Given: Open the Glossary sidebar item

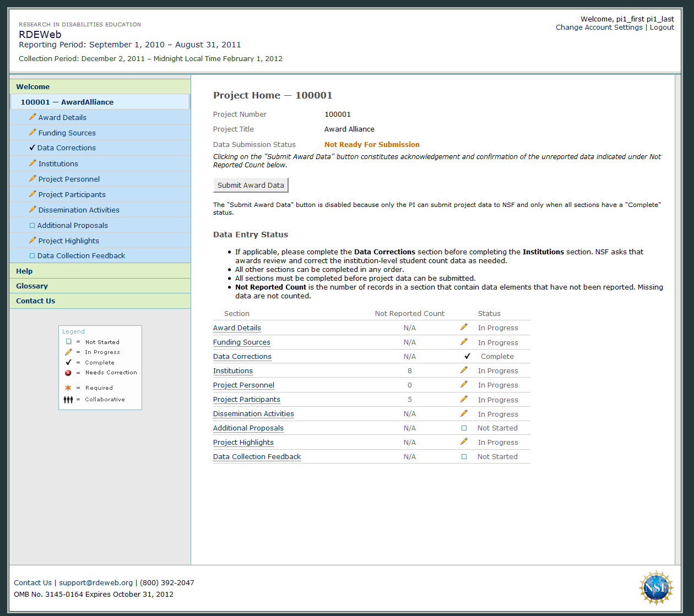Looking at the screenshot, I should point(32,286).
